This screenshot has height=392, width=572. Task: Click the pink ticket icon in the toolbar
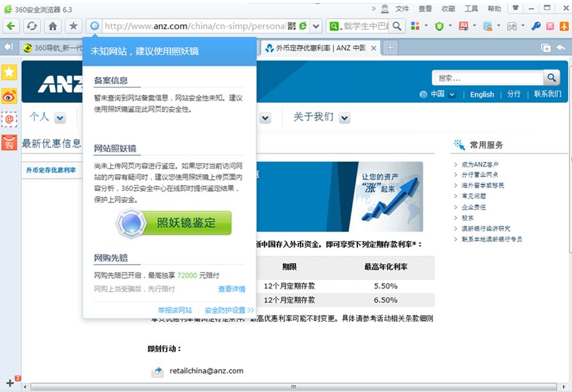pyautogui.click(x=550, y=26)
